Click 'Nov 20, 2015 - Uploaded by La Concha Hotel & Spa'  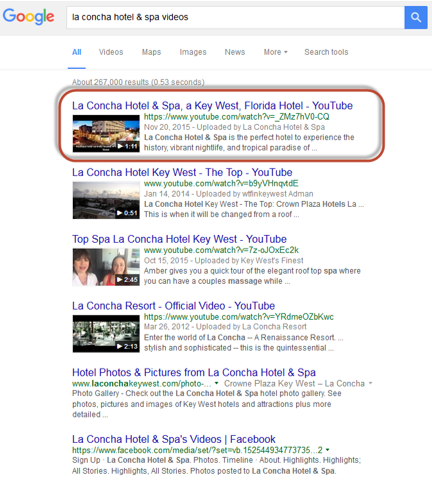coord(234,127)
